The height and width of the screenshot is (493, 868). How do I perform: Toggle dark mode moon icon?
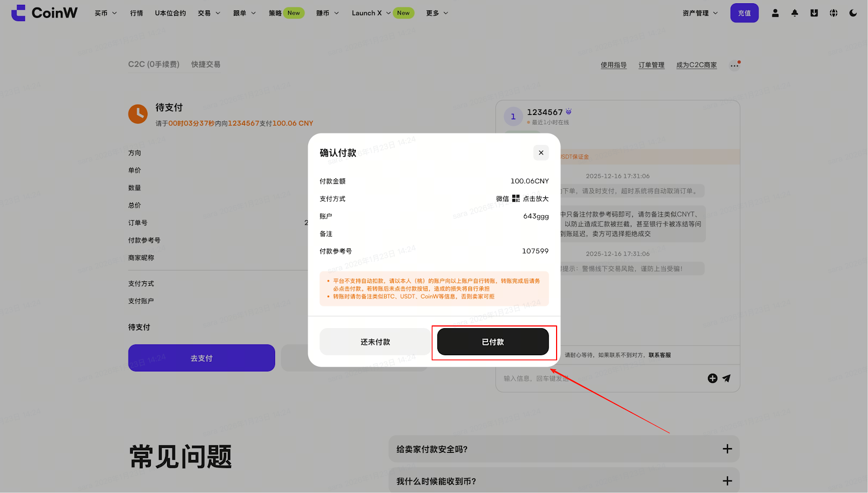coord(853,13)
